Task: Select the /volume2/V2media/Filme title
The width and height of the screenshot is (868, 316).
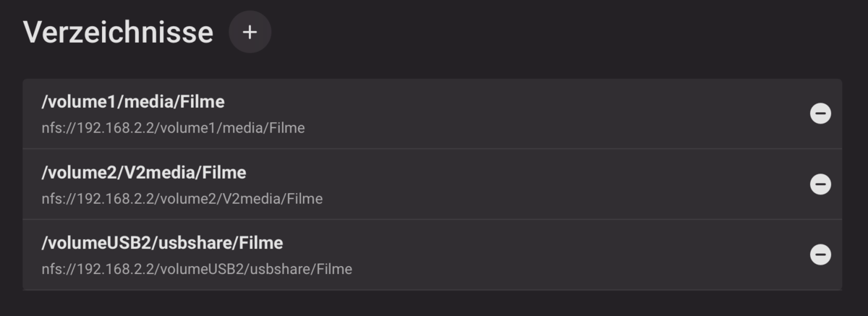Action: [144, 173]
